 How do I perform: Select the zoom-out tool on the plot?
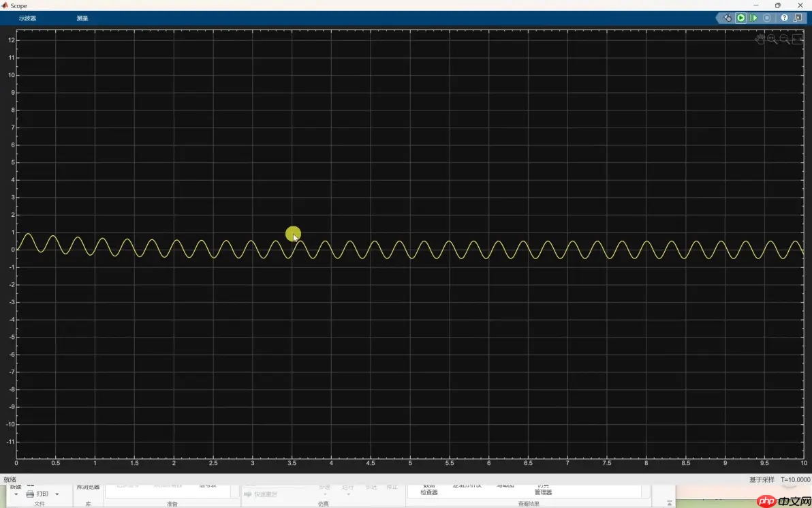[x=785, y=39]
